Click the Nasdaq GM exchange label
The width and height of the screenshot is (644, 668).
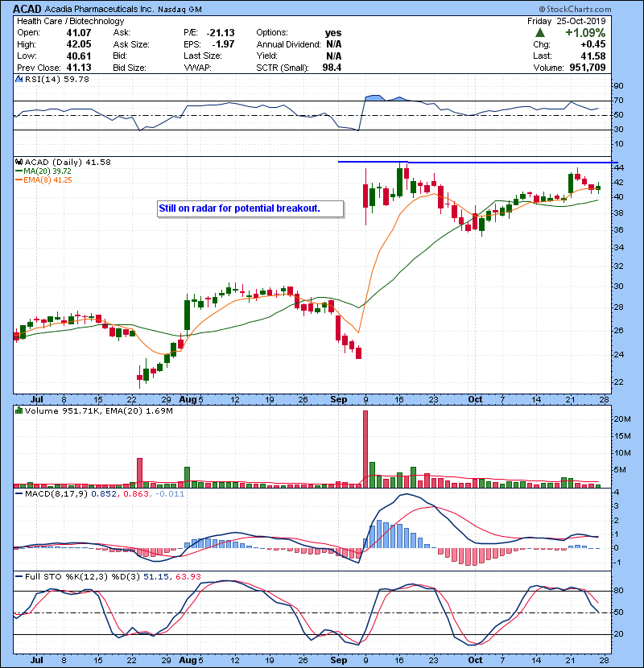pyautogui.click(x=180, y=10)
